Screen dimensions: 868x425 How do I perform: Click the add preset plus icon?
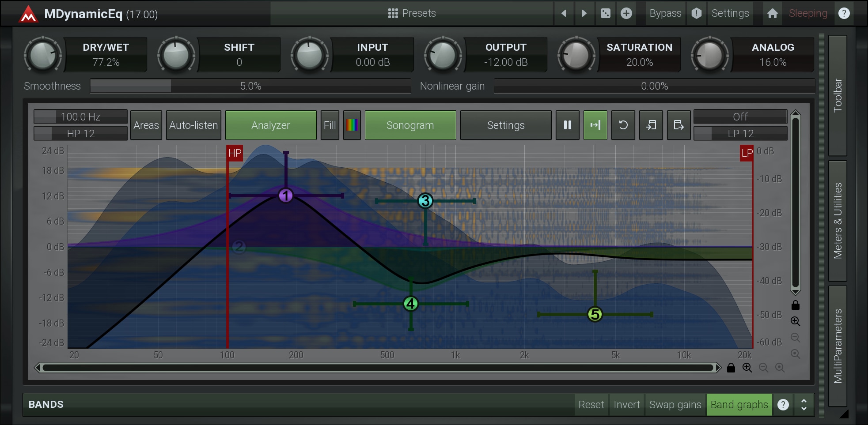(626, 13)
